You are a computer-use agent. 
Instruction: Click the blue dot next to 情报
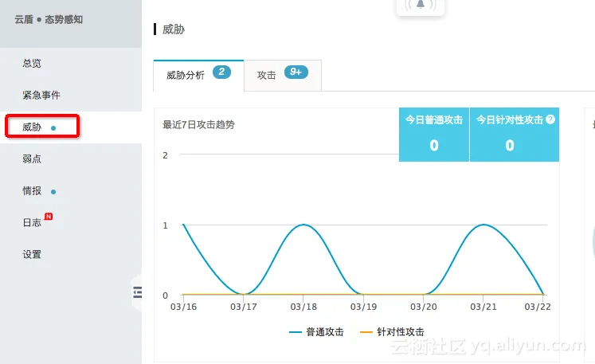53,192
